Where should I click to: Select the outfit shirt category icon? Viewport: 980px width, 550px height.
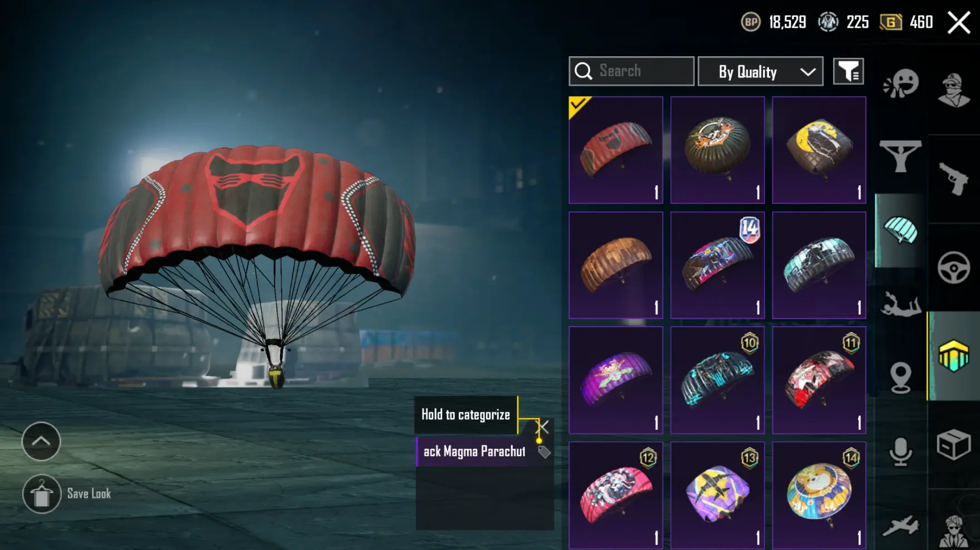(900, 156)
